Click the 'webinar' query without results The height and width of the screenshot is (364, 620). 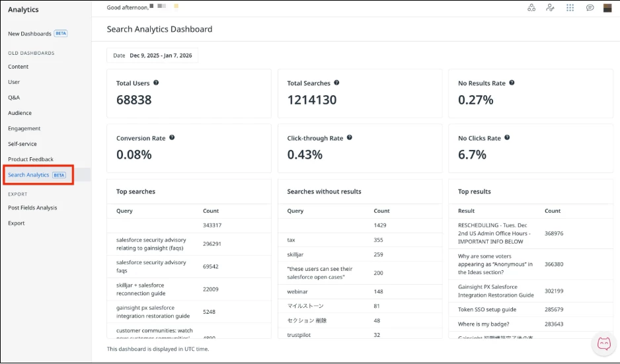[297, 292]
